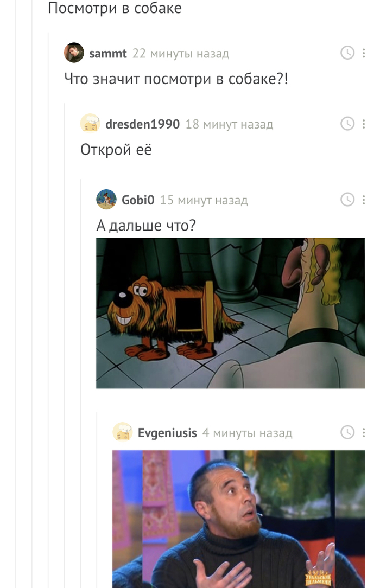Click the clock icon on dresden1990's comment
Viewport: 380px width, 588px height.
click(x=347, y=123)
